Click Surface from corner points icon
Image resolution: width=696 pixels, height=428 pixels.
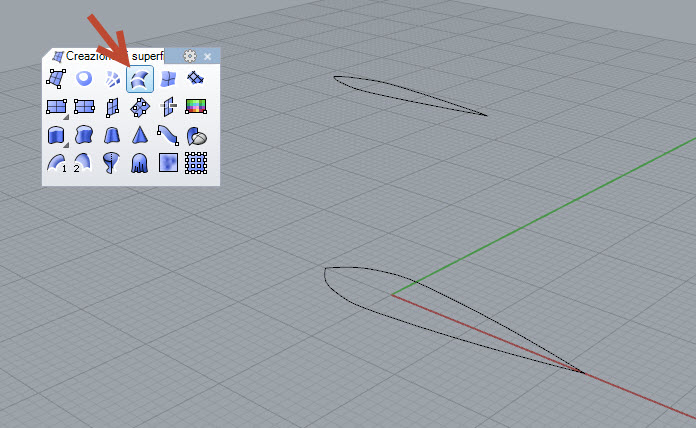[56, 79]
